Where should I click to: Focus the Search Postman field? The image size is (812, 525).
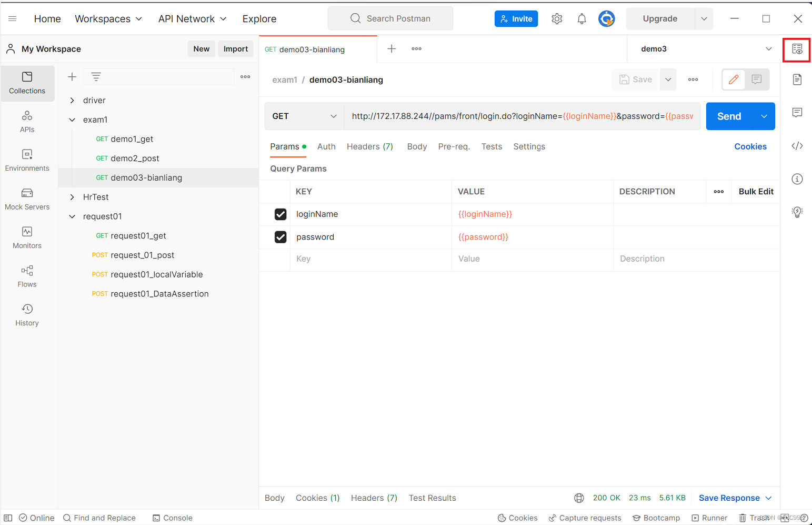coord(390,19)
